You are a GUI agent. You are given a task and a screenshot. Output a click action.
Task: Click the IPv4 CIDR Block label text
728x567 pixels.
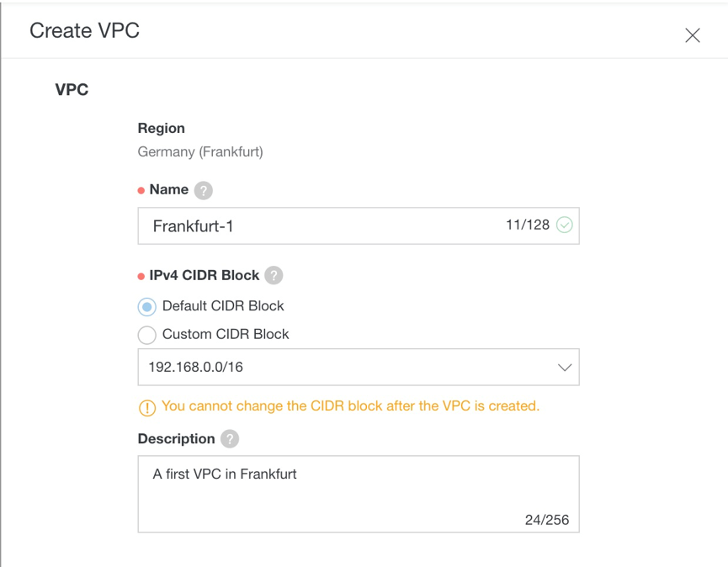pos(205,275)
